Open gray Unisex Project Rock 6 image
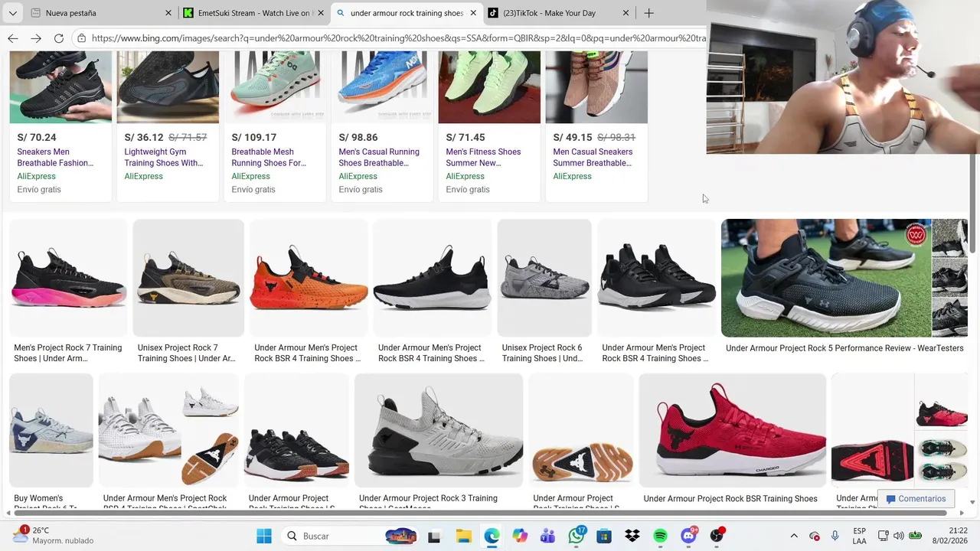The height and width of the screenshot is (551, 980). pyautogui.click(x=544, y=278)
